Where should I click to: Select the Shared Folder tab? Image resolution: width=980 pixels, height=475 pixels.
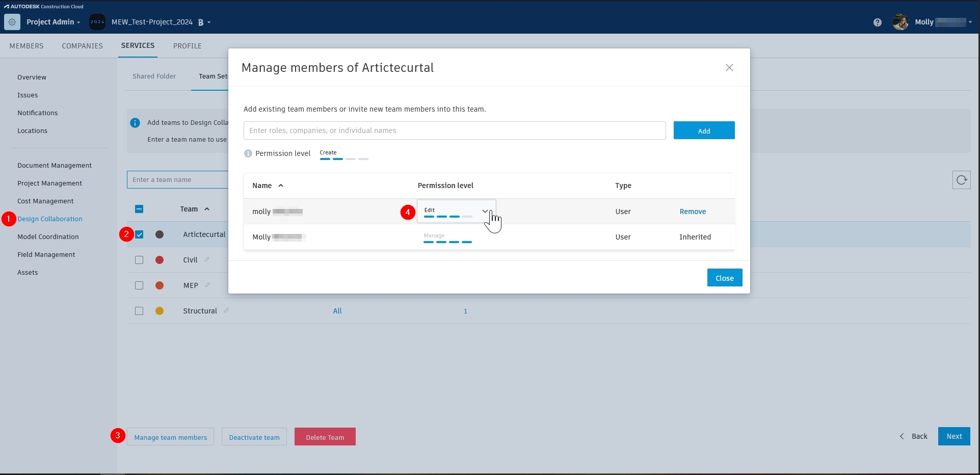click(x=153, y=75)
